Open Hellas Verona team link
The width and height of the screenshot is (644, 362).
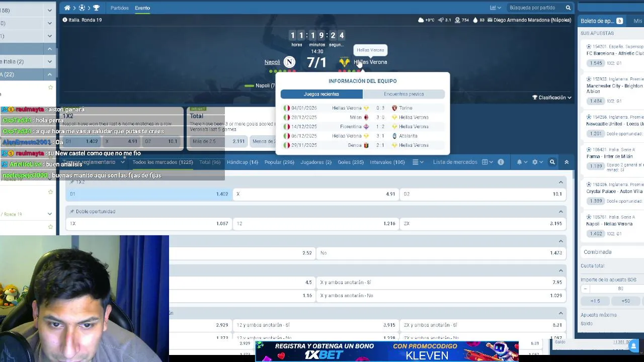370,62
